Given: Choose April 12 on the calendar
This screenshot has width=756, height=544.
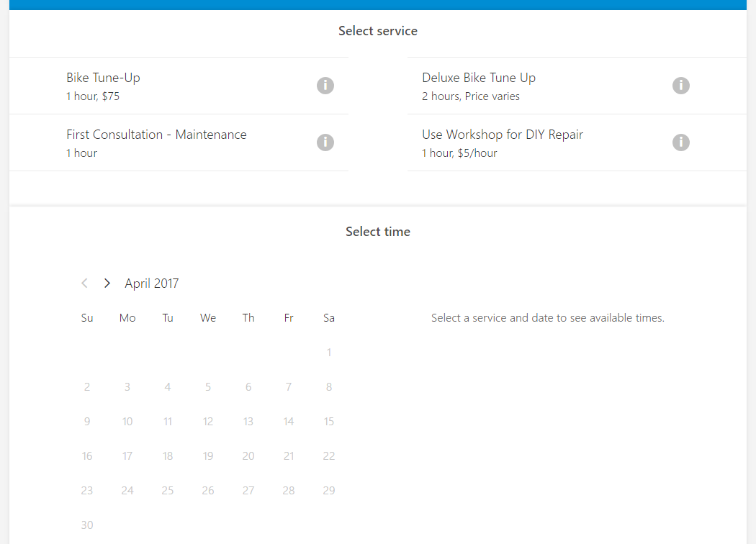Looking at the screenshot, I should coord(208,422).
